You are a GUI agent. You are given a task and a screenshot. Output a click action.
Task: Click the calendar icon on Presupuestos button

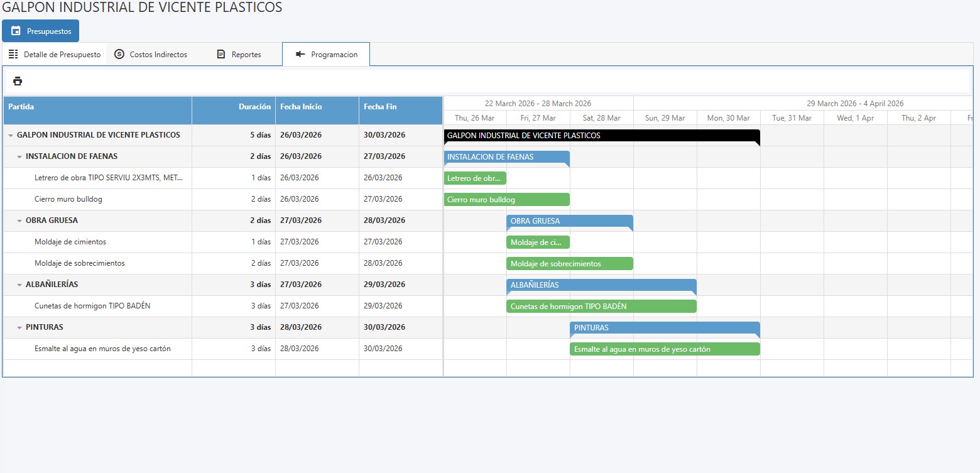pyautogui.click(x=16, y=31)
